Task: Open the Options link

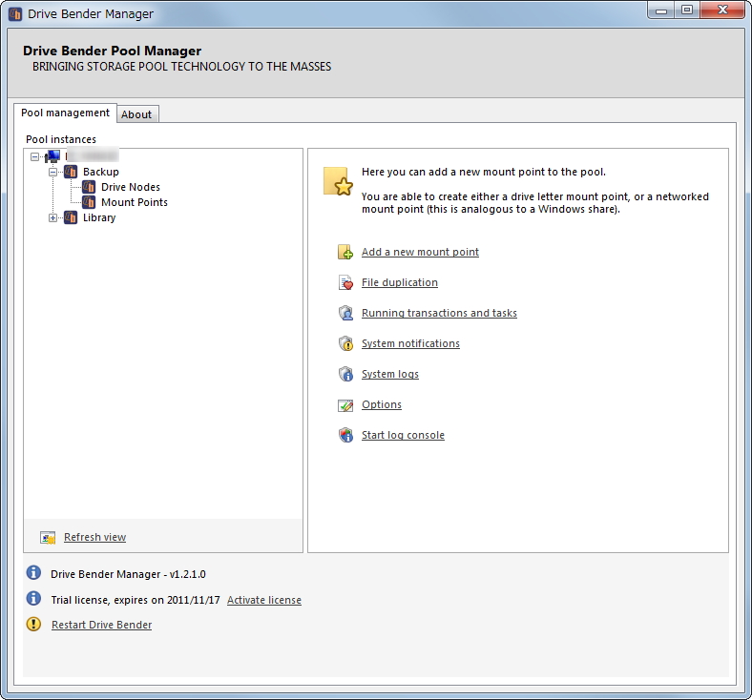Action: (382, 404)
